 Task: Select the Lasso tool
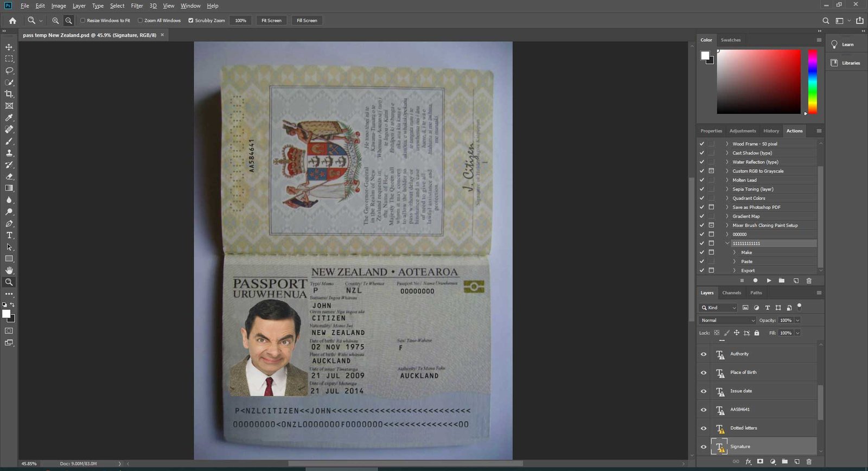coord(9,71)
